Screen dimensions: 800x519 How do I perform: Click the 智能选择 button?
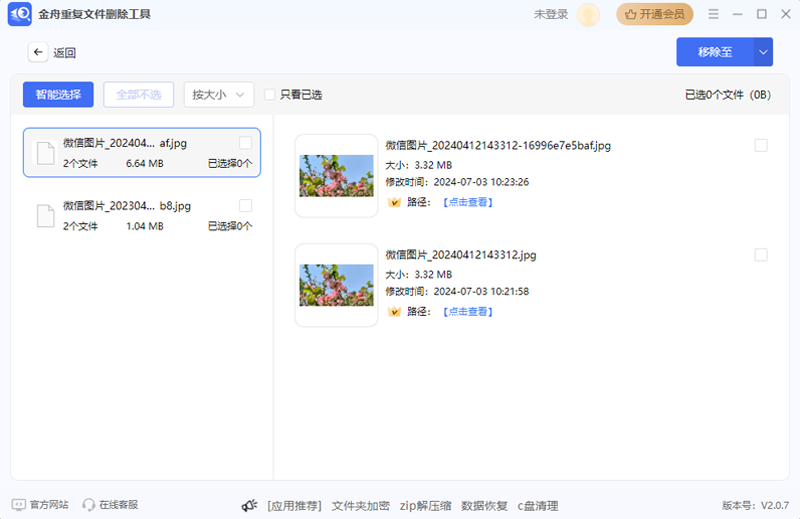click(x=58, y=95)
